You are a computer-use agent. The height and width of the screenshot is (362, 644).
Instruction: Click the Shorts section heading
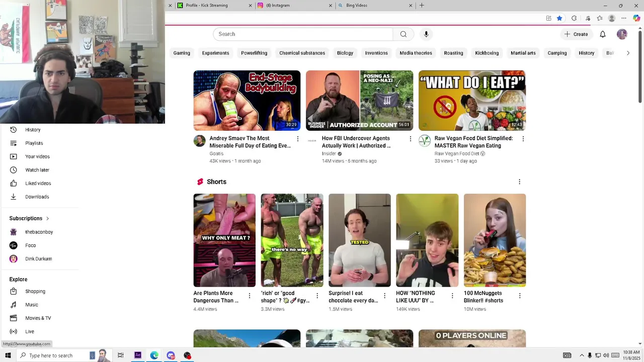point(216,182)
